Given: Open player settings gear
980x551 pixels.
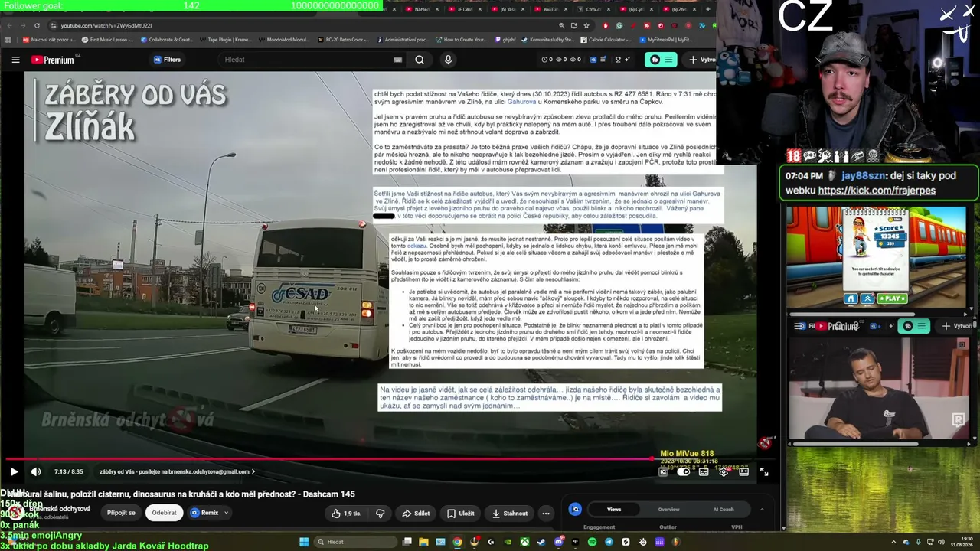Looking at the screenshot, I should [724, 471].
